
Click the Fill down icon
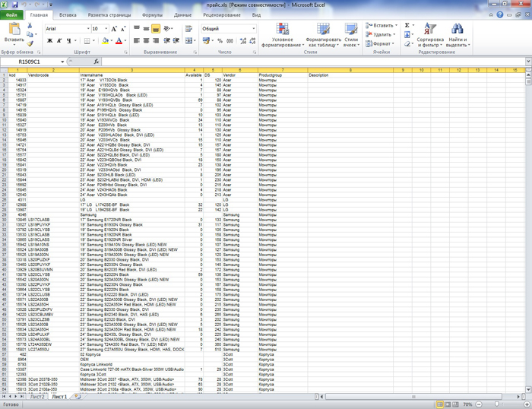(407, 35)
